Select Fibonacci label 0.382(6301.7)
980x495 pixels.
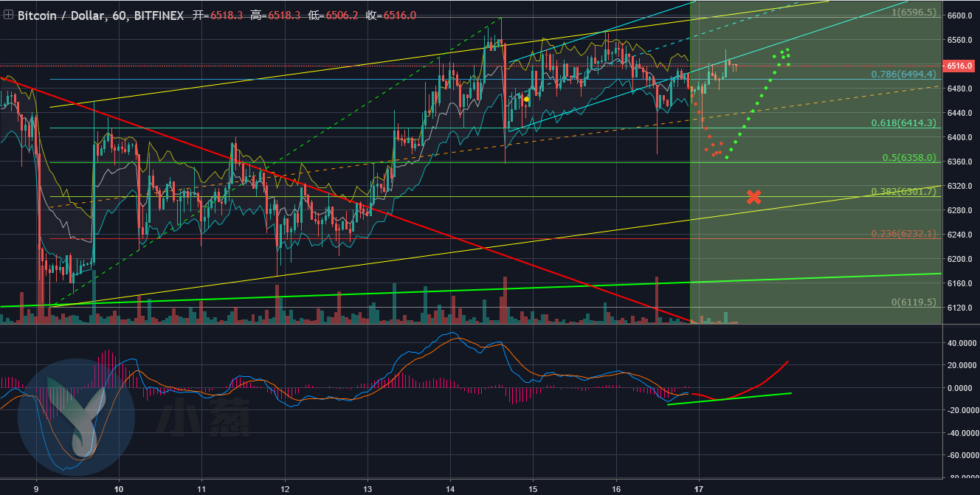coord(904,192)
